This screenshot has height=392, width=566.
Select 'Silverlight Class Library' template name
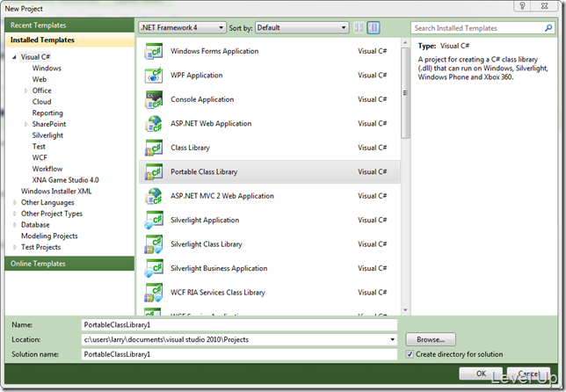coord(207,244)
